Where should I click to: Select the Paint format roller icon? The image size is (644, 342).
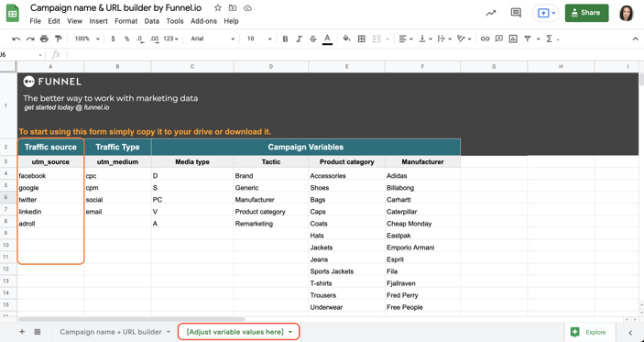click(59, 39)
